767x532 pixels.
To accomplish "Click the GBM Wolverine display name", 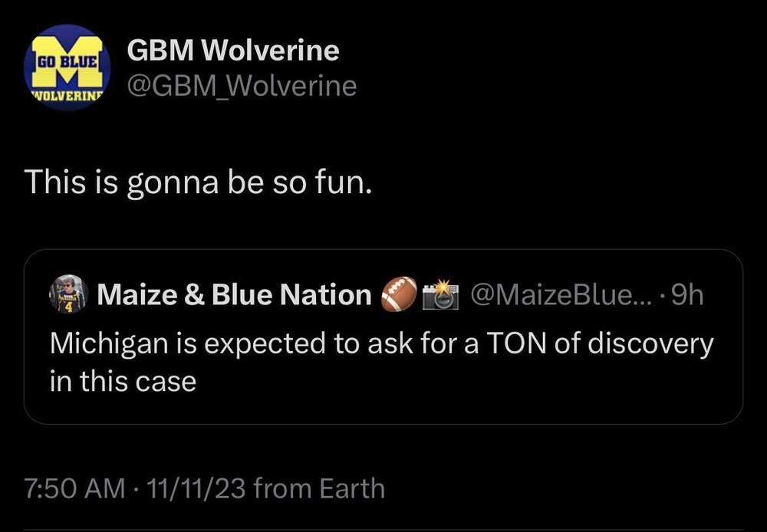I will (232, 51).
